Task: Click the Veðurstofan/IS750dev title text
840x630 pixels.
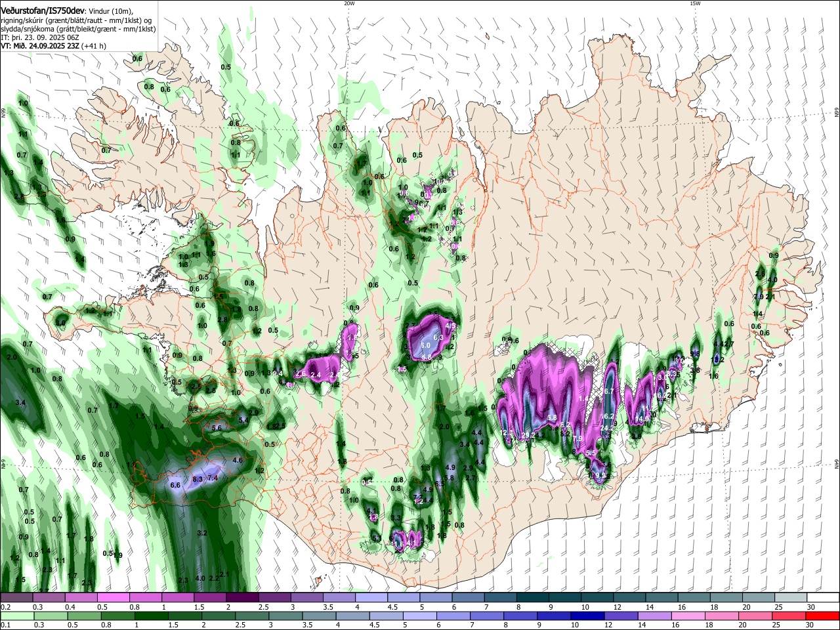Action: coord(43,11)
